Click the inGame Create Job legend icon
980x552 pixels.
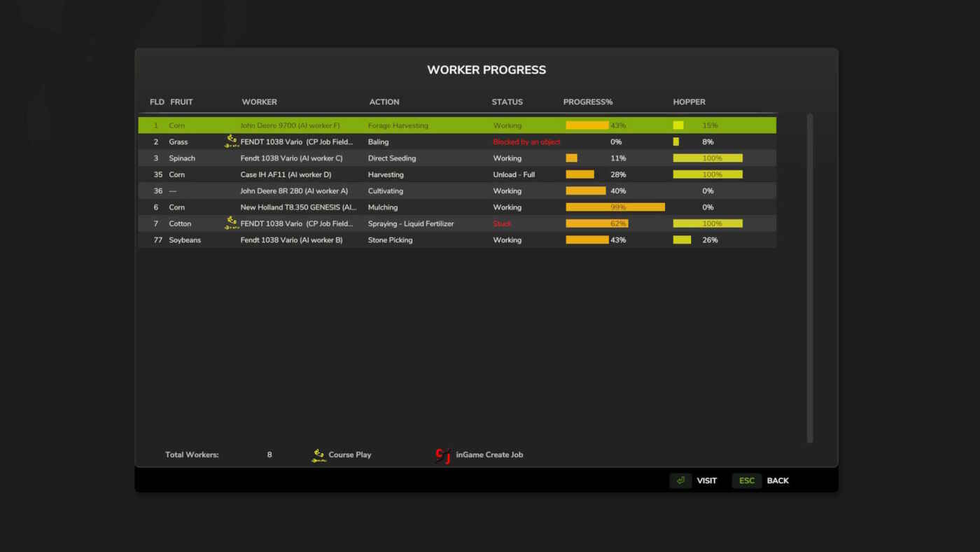coord(442,455)
